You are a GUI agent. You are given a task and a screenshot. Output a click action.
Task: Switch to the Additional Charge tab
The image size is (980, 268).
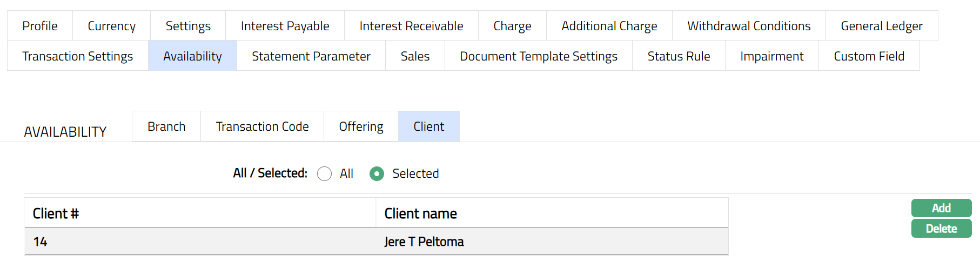point(609,26)
